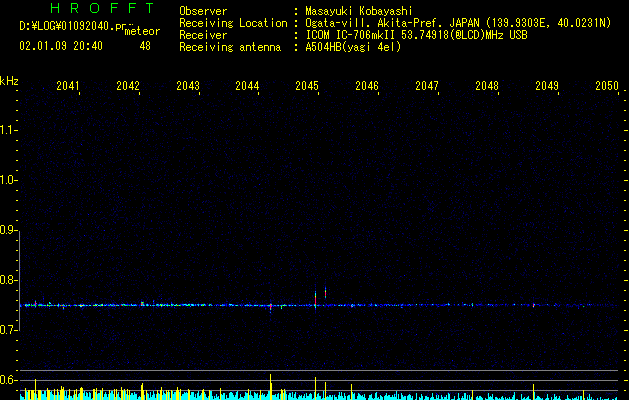The image size is (629, 400).
Task: Click the date stamp 02.01.09 20:40
Action: pos(61,46)
